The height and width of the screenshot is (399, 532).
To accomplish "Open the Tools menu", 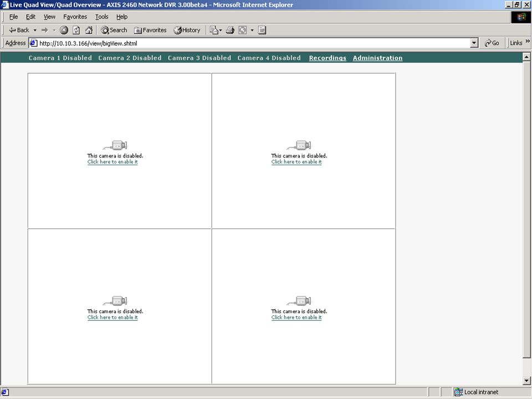I will [101, 17].
